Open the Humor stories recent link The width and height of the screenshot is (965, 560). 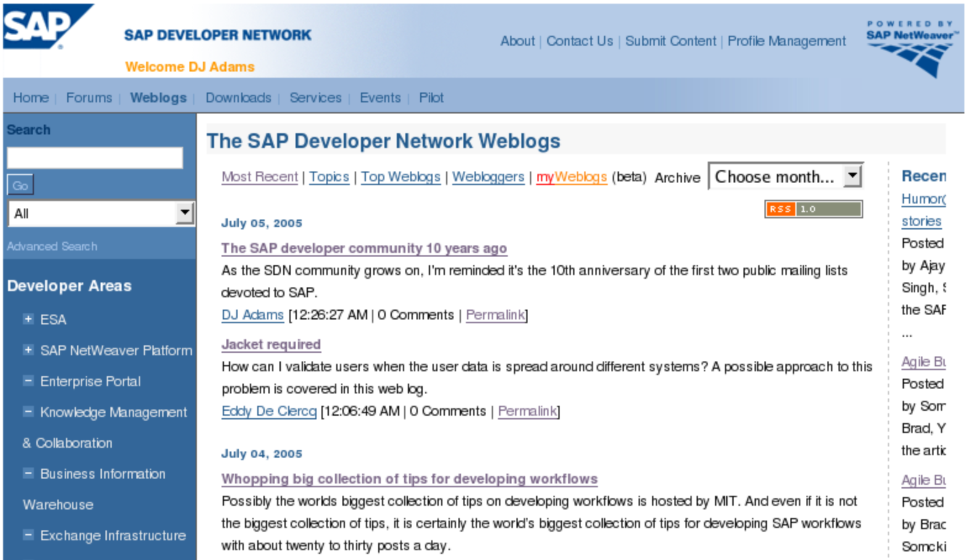923,210
